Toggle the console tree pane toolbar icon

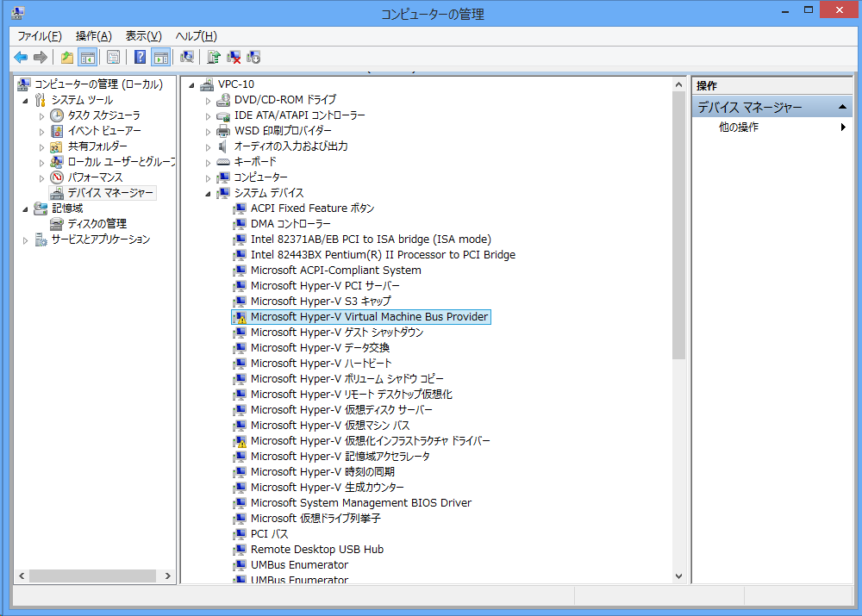(87, 57)
